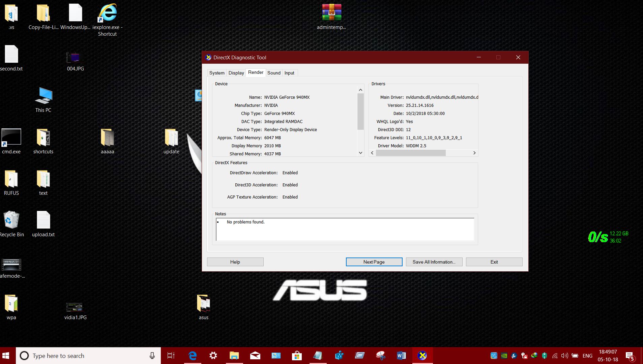
Task: Switch to the System tab
Action: tap(217, 73)
